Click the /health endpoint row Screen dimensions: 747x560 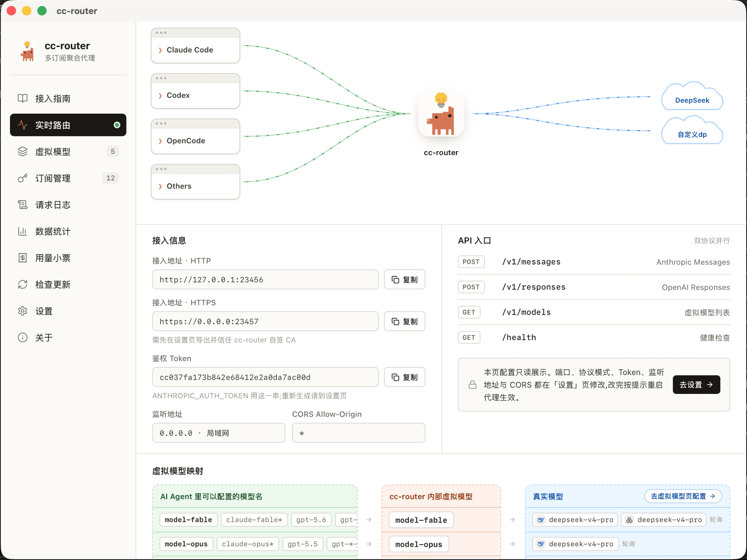point(594,337)
